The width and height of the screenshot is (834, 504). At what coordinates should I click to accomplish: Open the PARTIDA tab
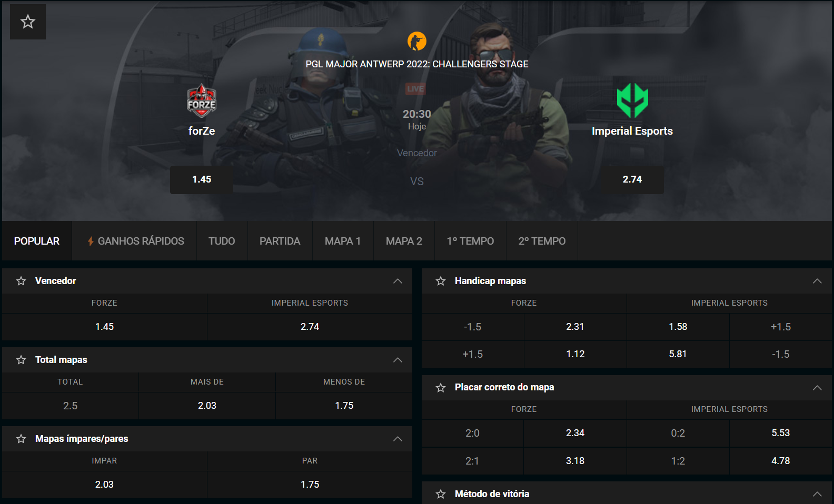pyautogui.click(x=280, y=241)
